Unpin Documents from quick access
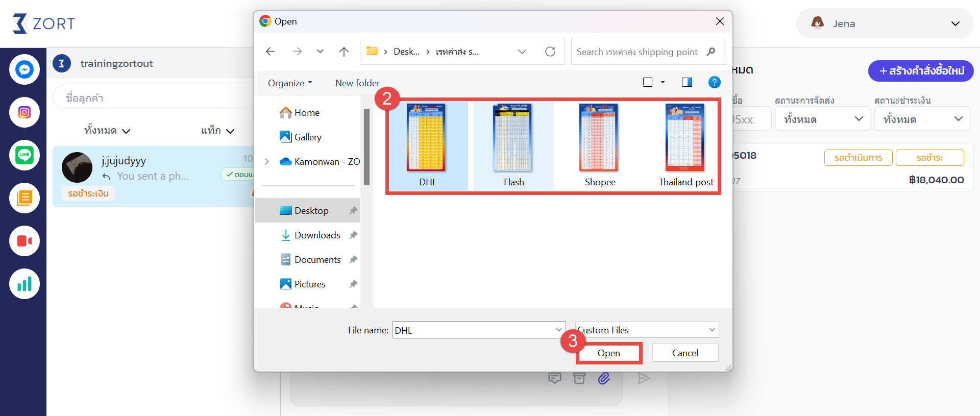This screenshot has height=416, width=980. pos(353,259)
